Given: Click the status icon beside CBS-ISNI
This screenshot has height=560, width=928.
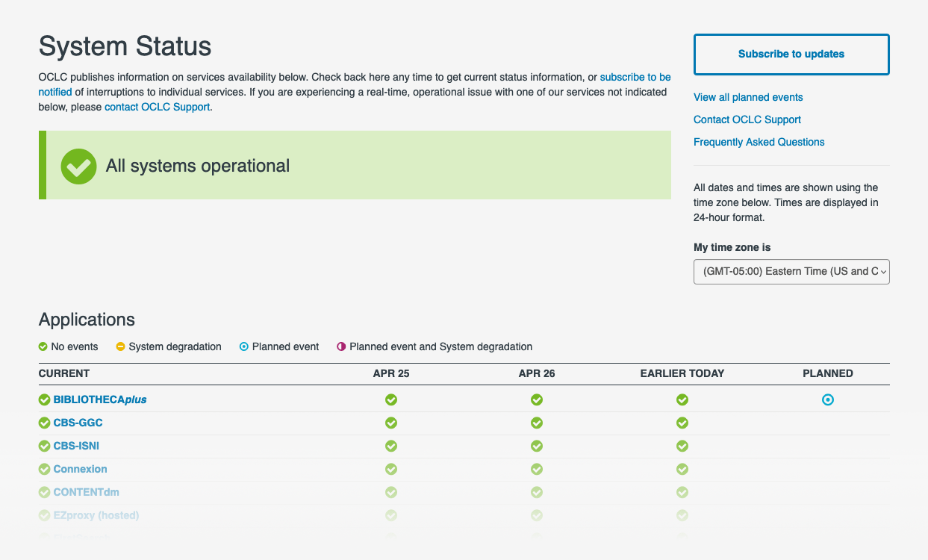Looking at the screenshot, I should (x=43, y=446).
